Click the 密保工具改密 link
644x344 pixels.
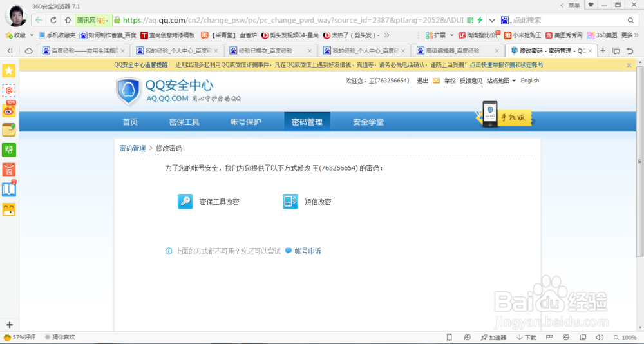(220, 202)
